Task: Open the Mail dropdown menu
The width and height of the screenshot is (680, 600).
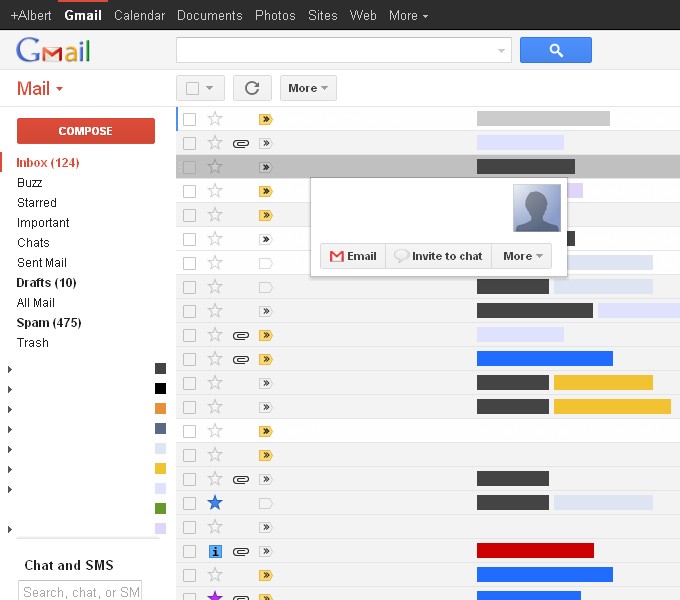Action: [40, 89]
